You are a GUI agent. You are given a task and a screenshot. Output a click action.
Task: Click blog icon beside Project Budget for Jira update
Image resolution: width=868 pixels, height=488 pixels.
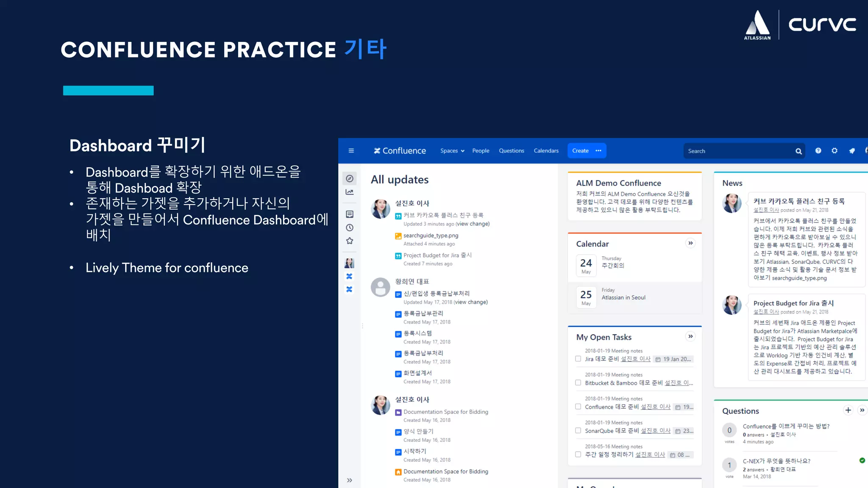point(398,256)
